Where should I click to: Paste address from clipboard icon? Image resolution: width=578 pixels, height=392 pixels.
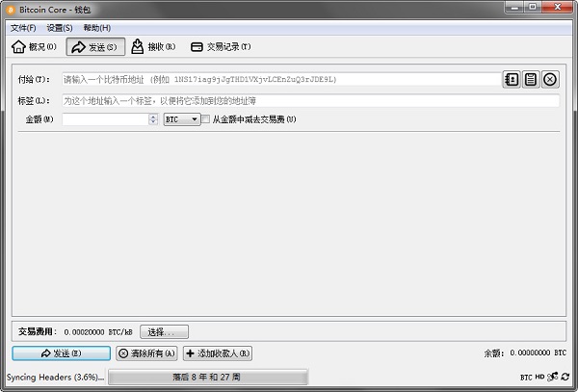[x=531, y=79]
